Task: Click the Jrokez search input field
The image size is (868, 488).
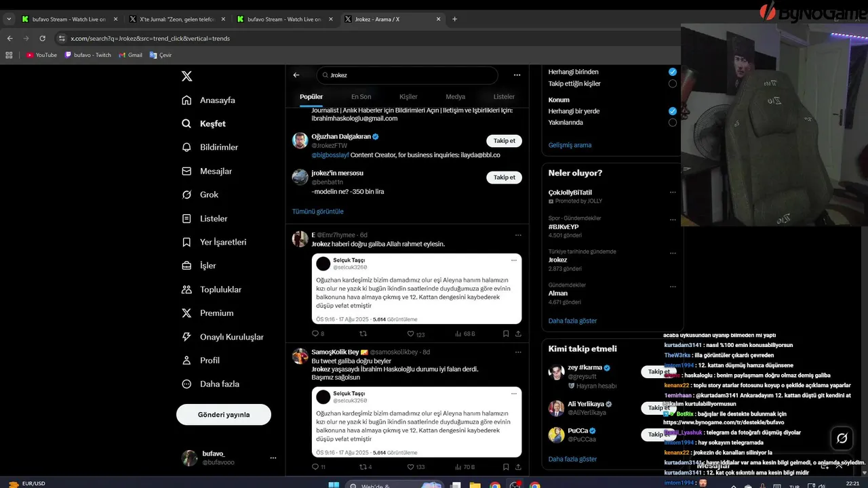Action: 407,75
